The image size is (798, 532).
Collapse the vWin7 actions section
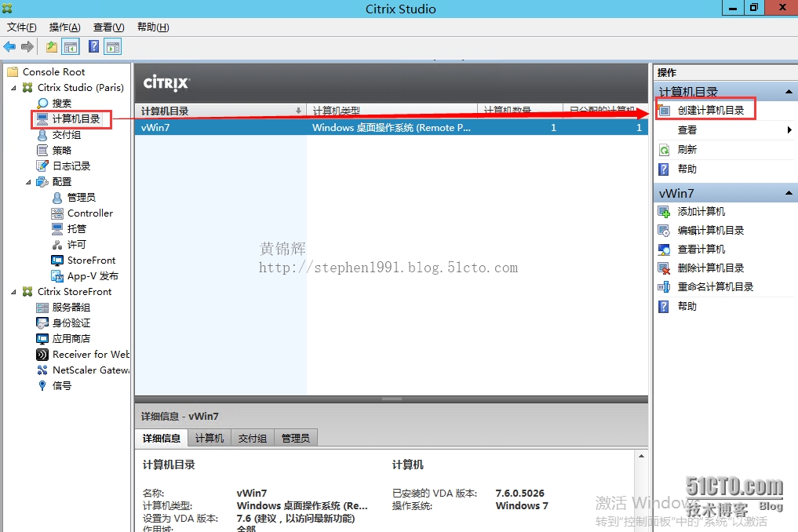[x=789, y=193]
